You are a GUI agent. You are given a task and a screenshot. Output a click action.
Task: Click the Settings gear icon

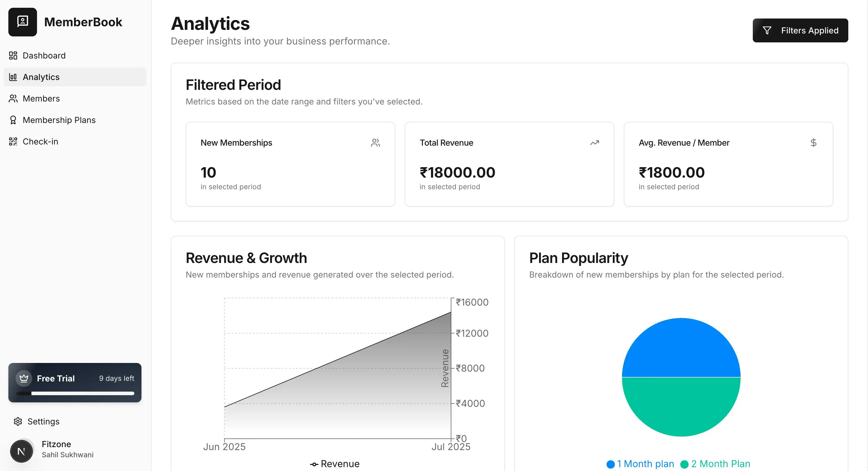[x=18, y=421]
